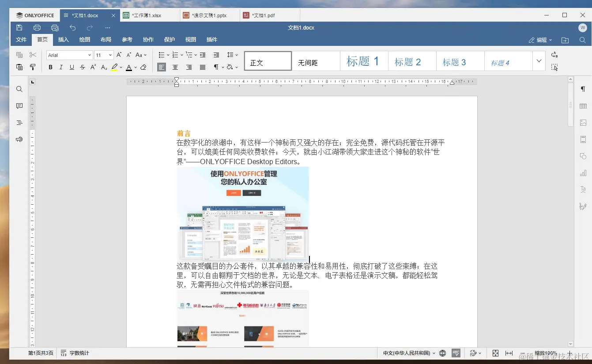Open signature settings in right sidebar
This screenshot has height=364, width=592.
[583, 206]
